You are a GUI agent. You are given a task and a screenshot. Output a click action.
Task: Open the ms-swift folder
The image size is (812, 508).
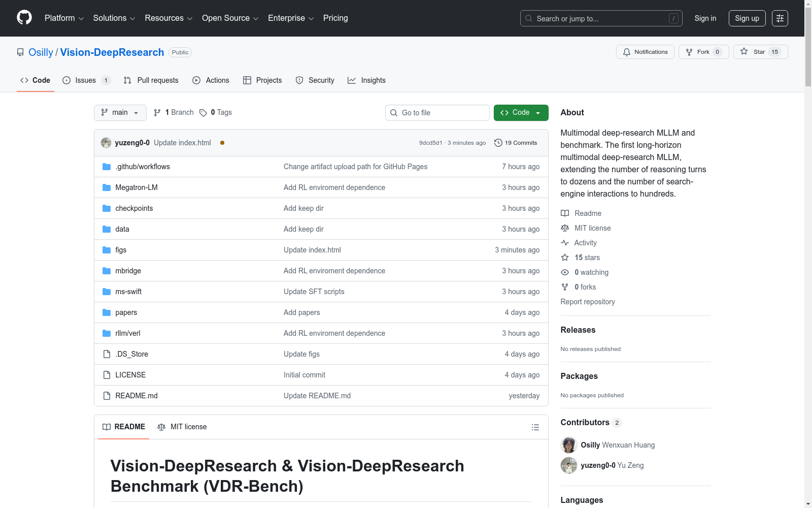click(128, 292)
